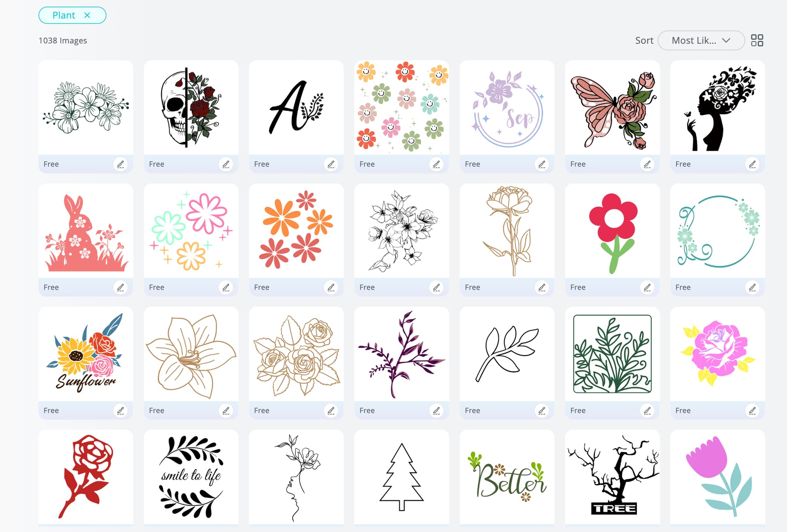Open the black TREE silhouette image
787x532 pixels.
[612, 477]
